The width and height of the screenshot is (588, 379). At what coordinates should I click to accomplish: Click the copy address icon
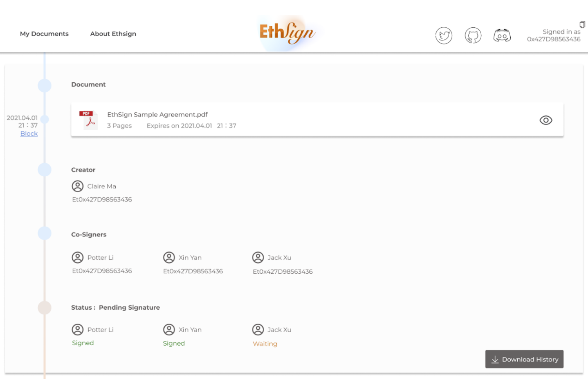click(x=582, y=25)
